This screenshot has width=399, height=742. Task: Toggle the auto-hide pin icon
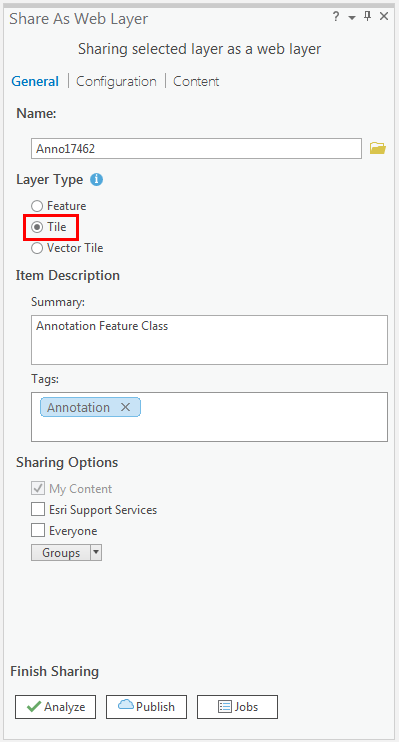[x=367, y=17]
